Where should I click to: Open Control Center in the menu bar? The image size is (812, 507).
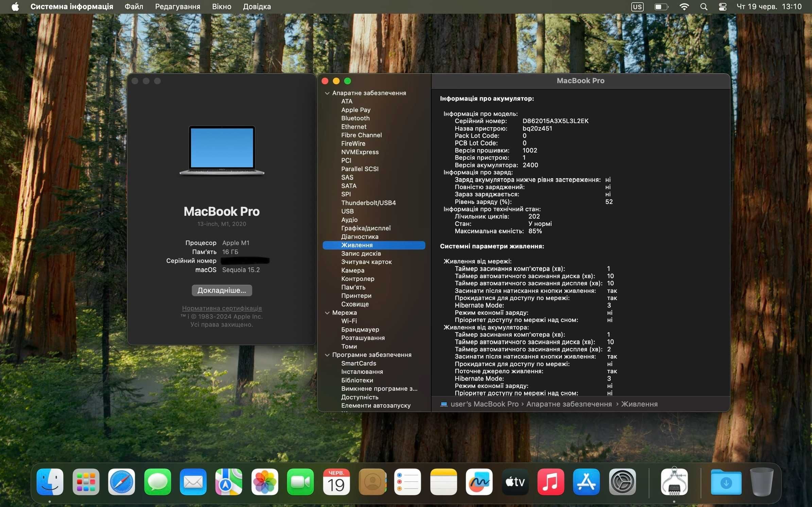point(723,6)
